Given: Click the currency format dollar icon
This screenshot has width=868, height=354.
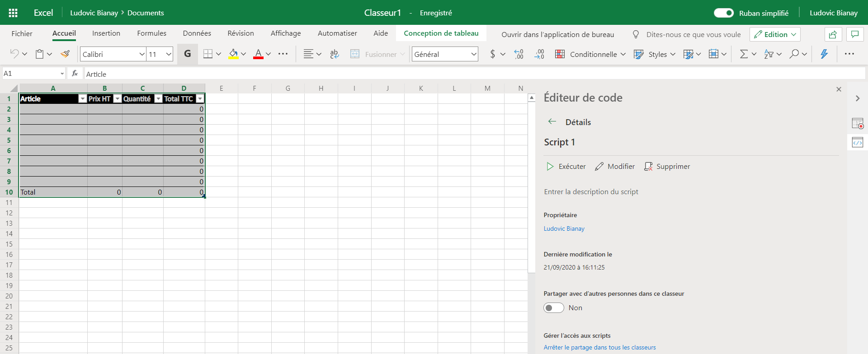Looking at the screenshot, I should [x=492, y=54].
